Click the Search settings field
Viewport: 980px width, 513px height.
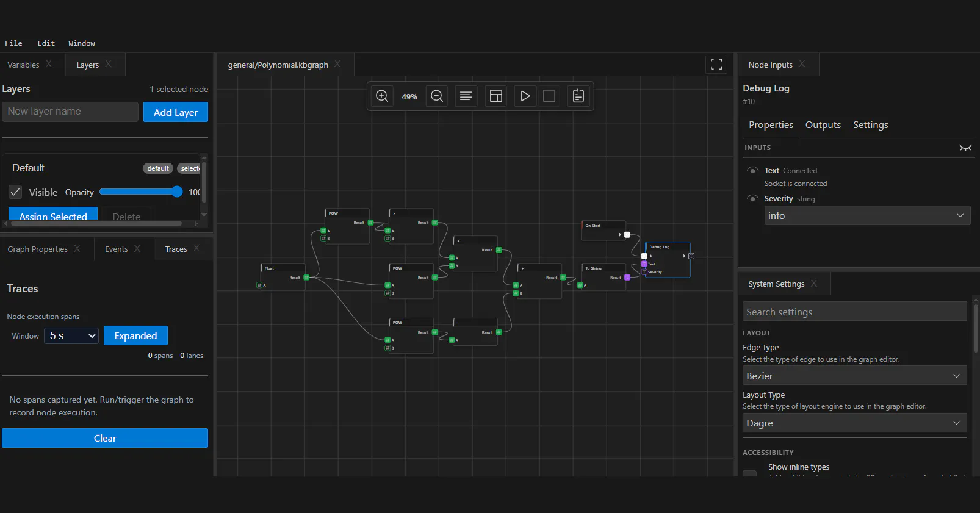coord(854,312)
